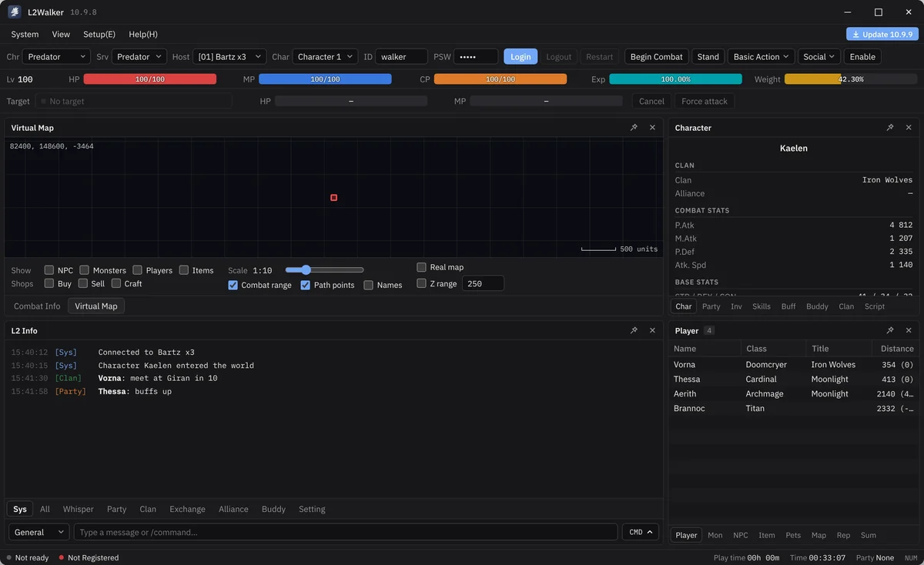
Task: Open the General chat channel dropdown
Action: (x=39, y=532)
